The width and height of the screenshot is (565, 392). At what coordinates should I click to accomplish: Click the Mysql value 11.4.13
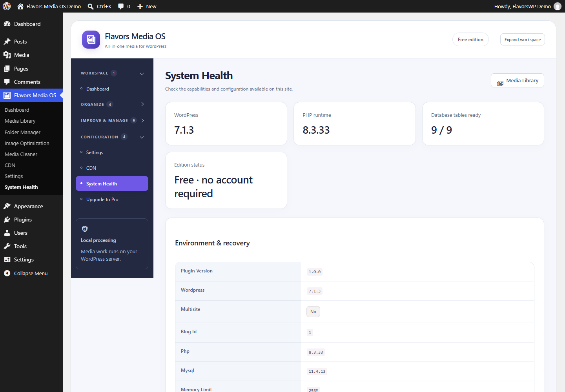[x=317, y=371]
